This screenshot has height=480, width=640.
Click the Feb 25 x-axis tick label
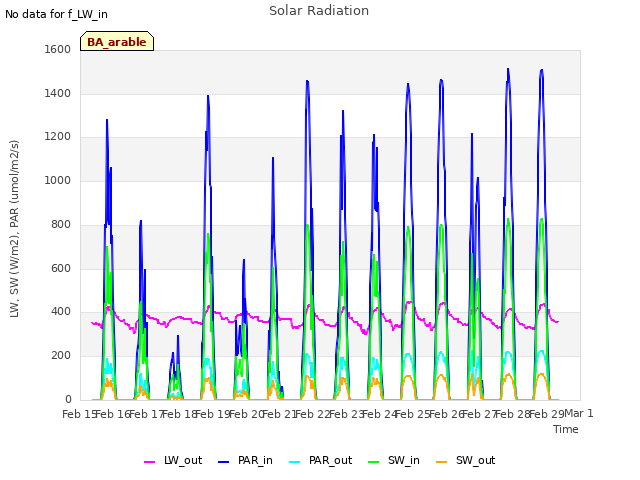pyautogui.click(x=413, y=414)
